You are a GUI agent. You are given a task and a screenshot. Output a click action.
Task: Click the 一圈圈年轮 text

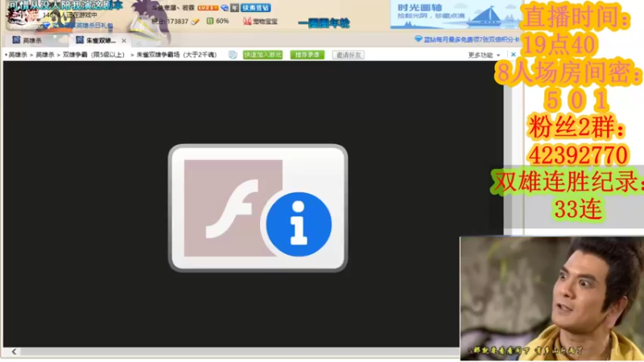324,23
